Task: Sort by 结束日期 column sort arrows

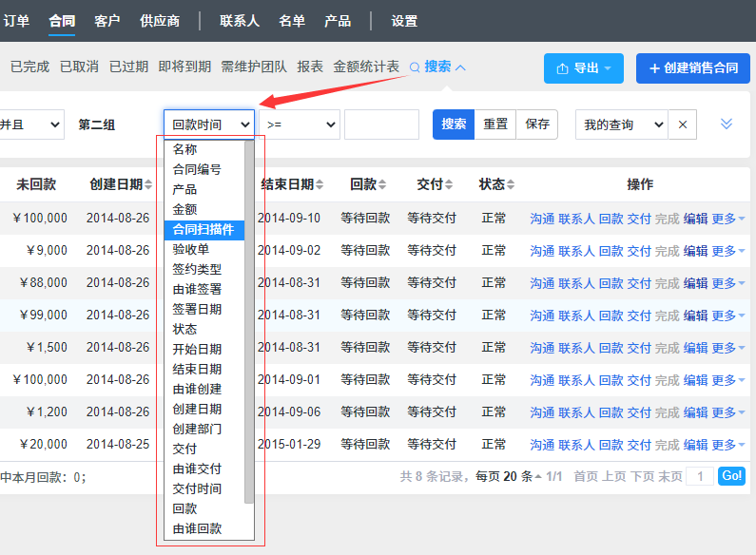Action: (320, 184)
